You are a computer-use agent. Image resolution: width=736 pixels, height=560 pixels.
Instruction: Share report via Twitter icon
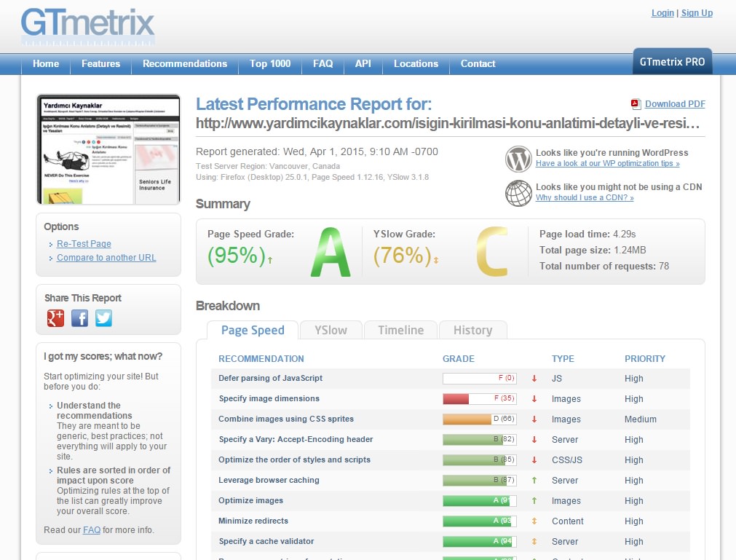tap(104, 318)
